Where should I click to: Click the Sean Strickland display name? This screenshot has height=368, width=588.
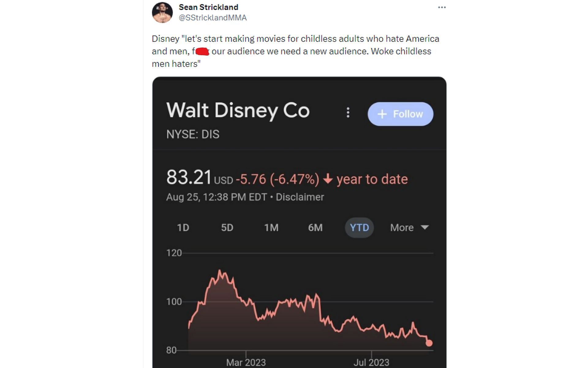click(x=208, y=7)
